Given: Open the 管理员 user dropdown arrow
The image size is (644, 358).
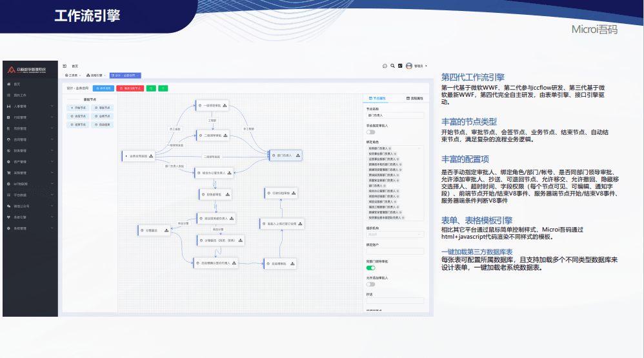Looking at the screenshot, I should coord(427,66).
